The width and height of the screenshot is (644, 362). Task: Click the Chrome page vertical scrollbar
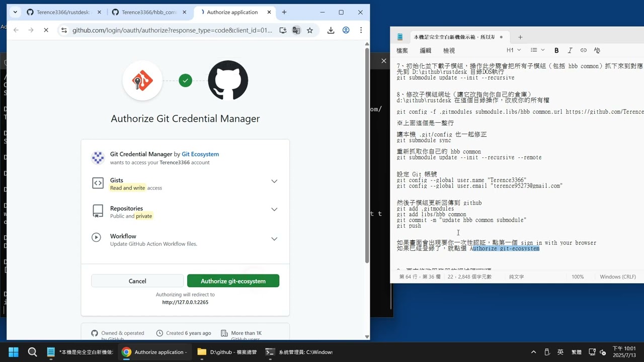pyautogui.click(x=367, y=155)
